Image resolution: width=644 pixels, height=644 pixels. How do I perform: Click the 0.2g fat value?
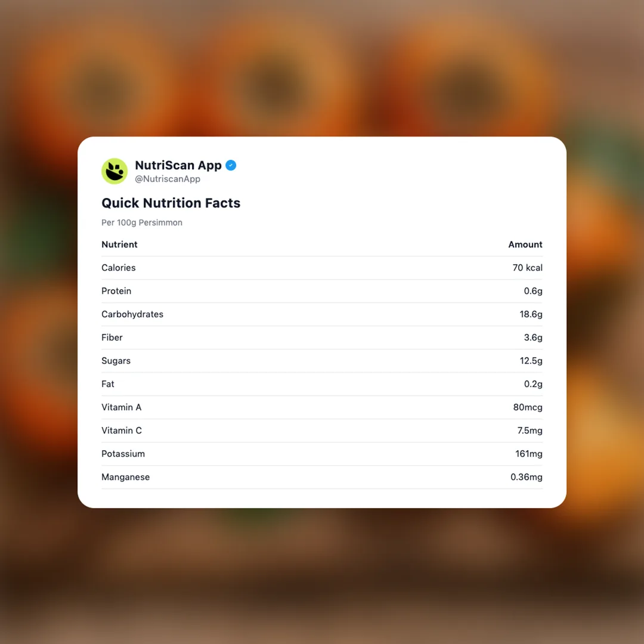[533, 384]
